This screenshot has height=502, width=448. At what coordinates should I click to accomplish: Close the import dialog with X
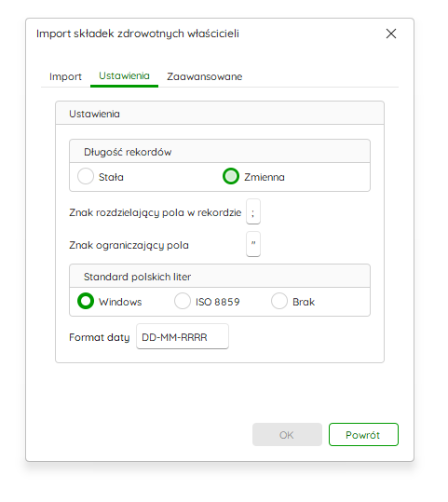point(390,34)
